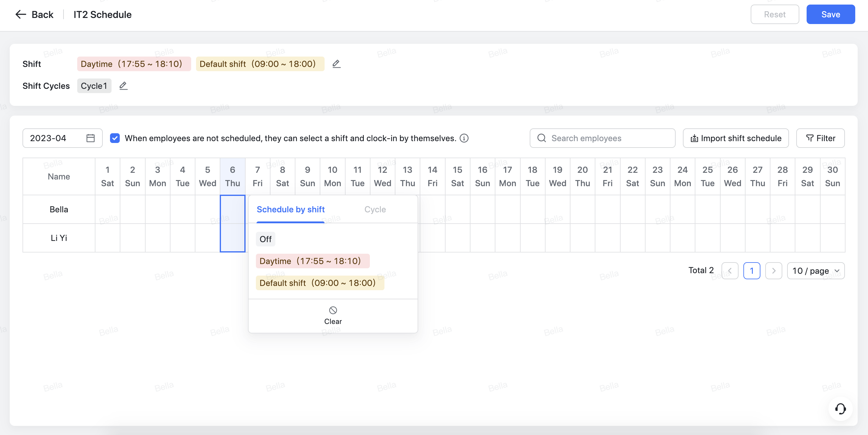Go to next page with right arrow

click(774, 270)
